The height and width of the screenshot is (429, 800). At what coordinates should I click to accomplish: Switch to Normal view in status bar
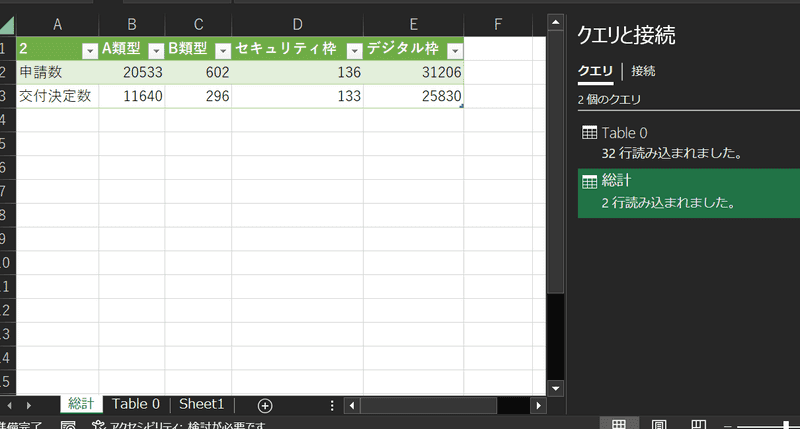(x=620, y=425)
